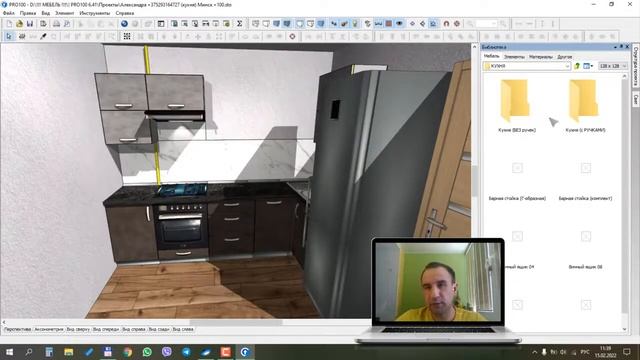Open the Windows Start menu
Screen dimensions: 640x360
[9, 352]
